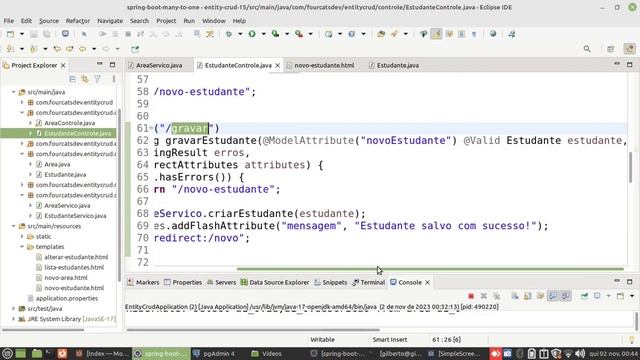This screenshot has width=640, height=360.
Task: Select lista-estudantes.html in the tree
Action: click(70, 267)
